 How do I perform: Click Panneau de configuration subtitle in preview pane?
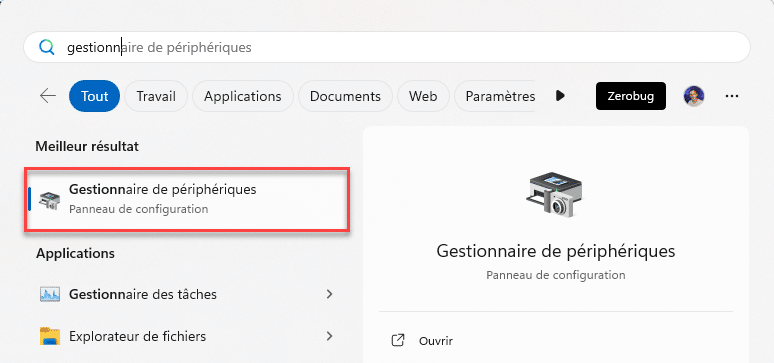point(556,275)
